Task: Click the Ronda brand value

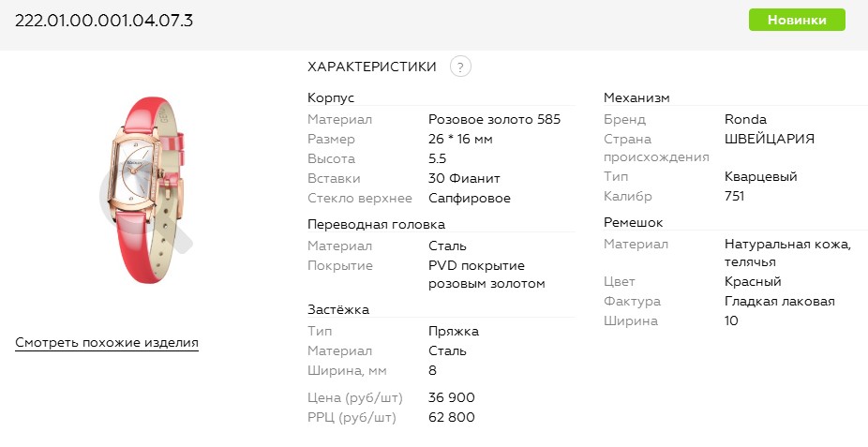Action: click(x=745, y=119)
